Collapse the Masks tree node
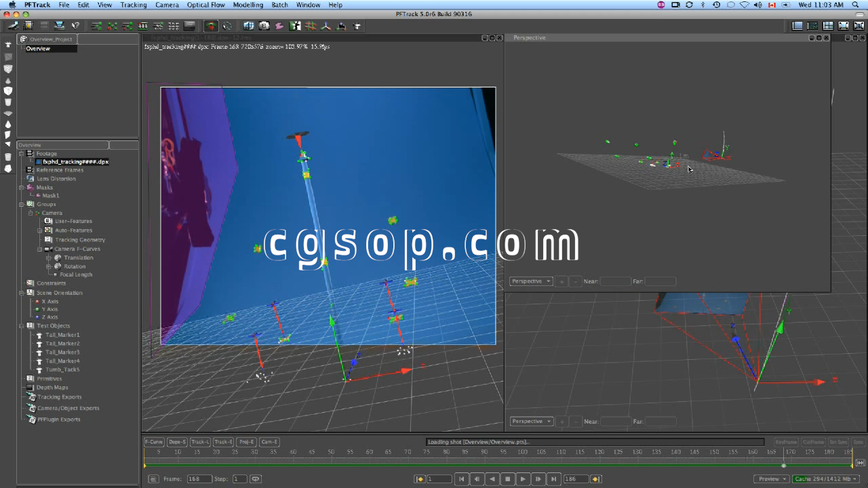Image resolution: width=868 pixels, height=488 pixels. [22, 188]
